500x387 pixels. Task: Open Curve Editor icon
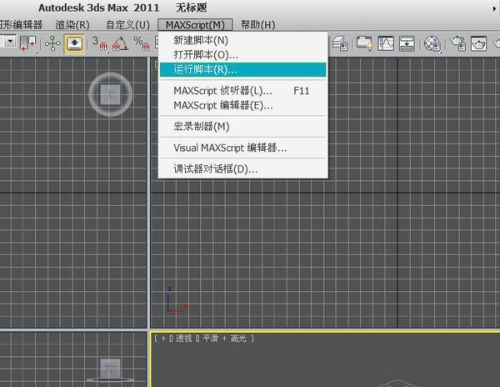point(386,43)
